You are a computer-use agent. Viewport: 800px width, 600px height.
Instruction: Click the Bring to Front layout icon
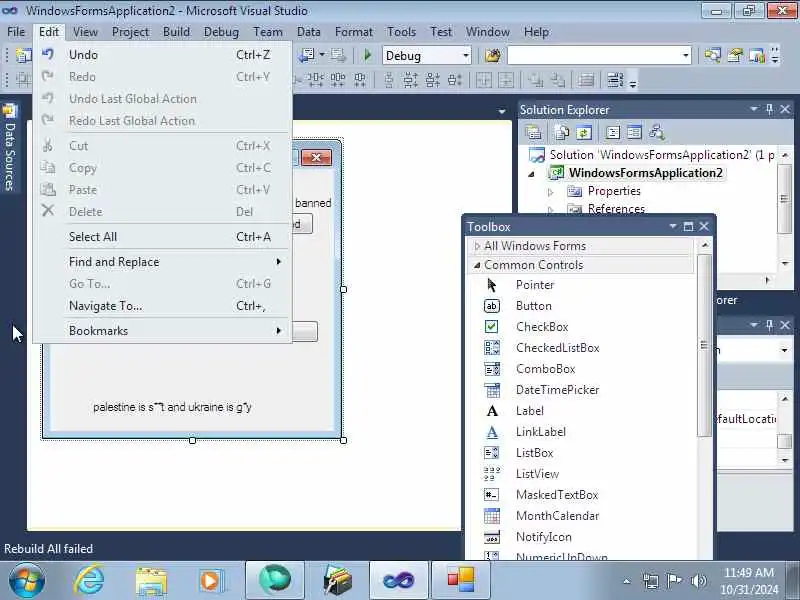[536, 80]
